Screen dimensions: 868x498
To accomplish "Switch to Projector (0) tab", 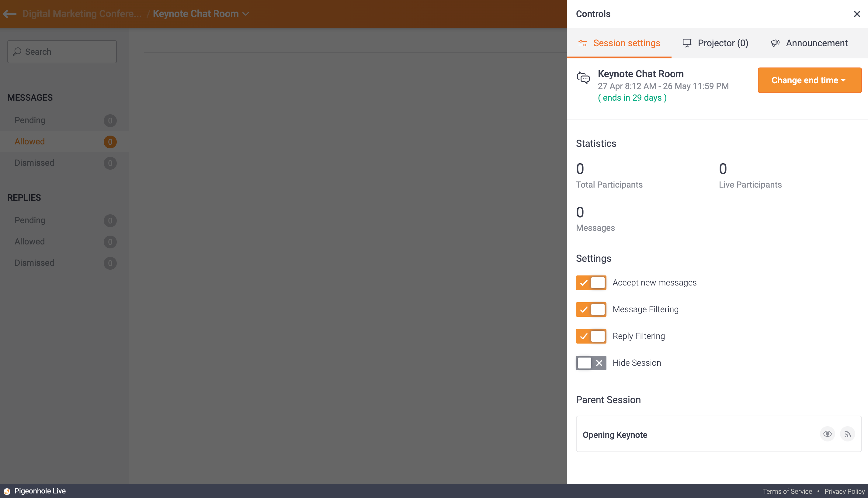I will coord(716,43).
